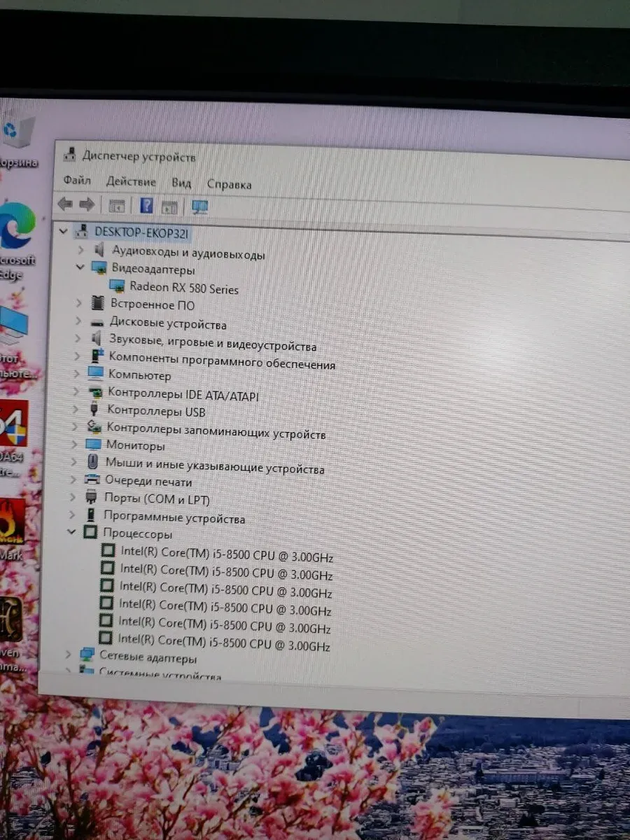Click the Forward arrow toolbar icon
The width and height of the screenshot is (630, 840).
coord(87,204)
